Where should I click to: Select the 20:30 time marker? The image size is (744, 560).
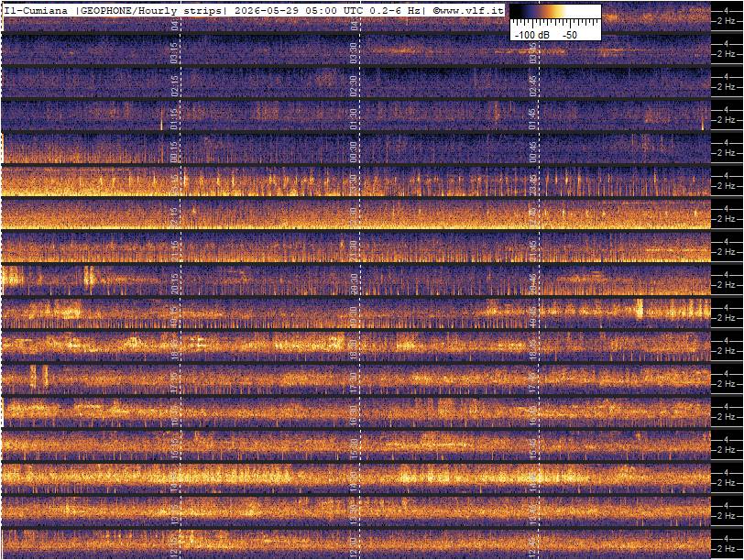(x=354, y=283)
